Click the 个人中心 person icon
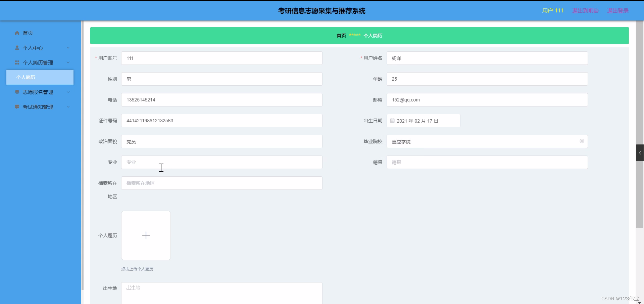Viewport: 644px width, 304px height. 17,48
